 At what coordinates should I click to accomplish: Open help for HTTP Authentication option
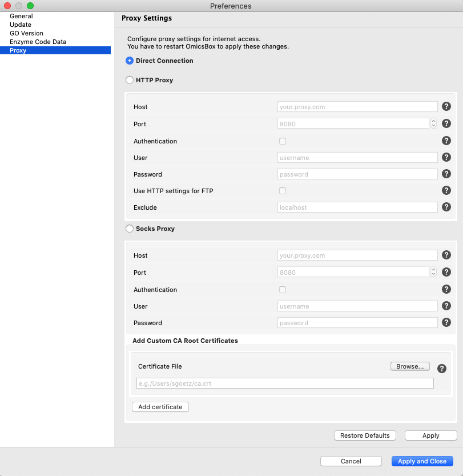[446, 141]
